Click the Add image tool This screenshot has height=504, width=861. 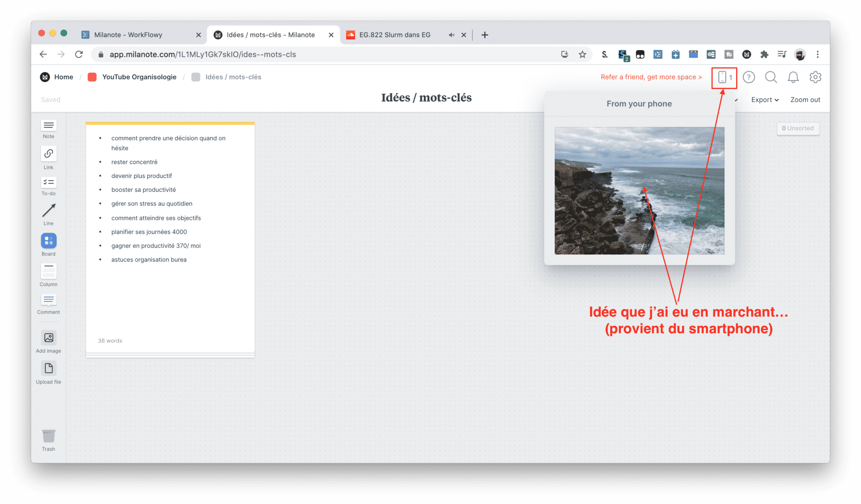(48, 342)
